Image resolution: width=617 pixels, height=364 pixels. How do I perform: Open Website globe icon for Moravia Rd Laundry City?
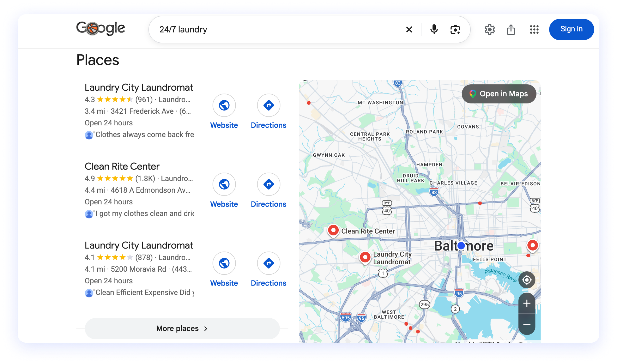[224, 263]
